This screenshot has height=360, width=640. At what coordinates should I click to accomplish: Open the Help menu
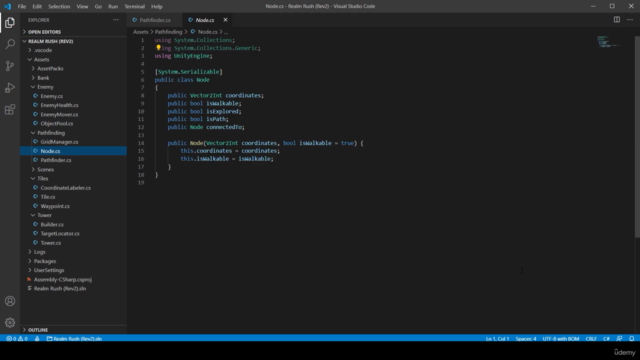point(157,7)
